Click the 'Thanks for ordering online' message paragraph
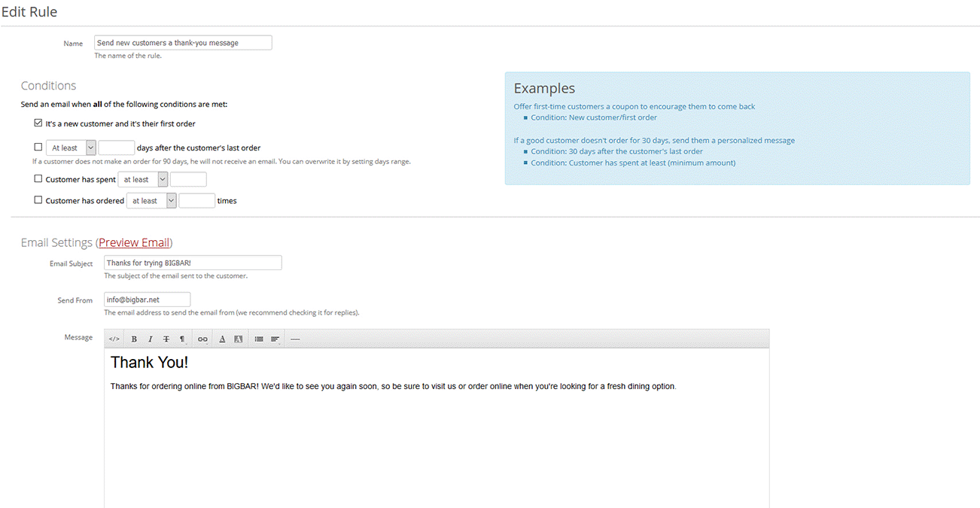Viewport: 980px width, 508px height. (393, 386)
